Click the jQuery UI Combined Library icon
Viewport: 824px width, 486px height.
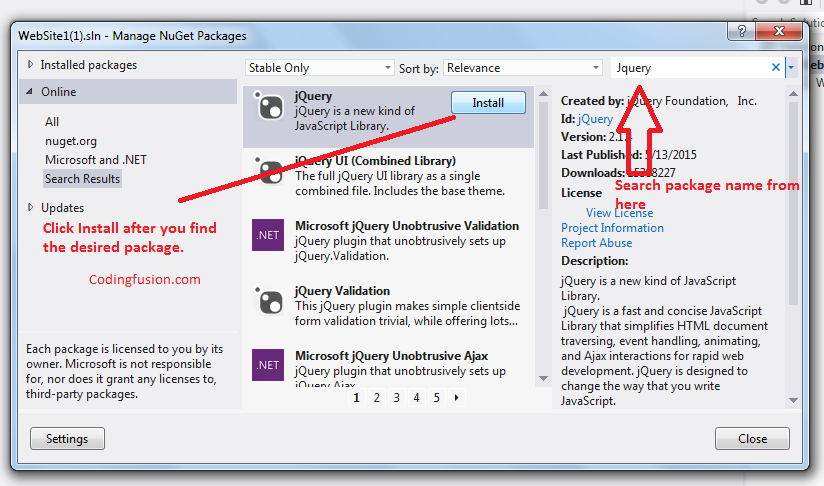(269, 170)
